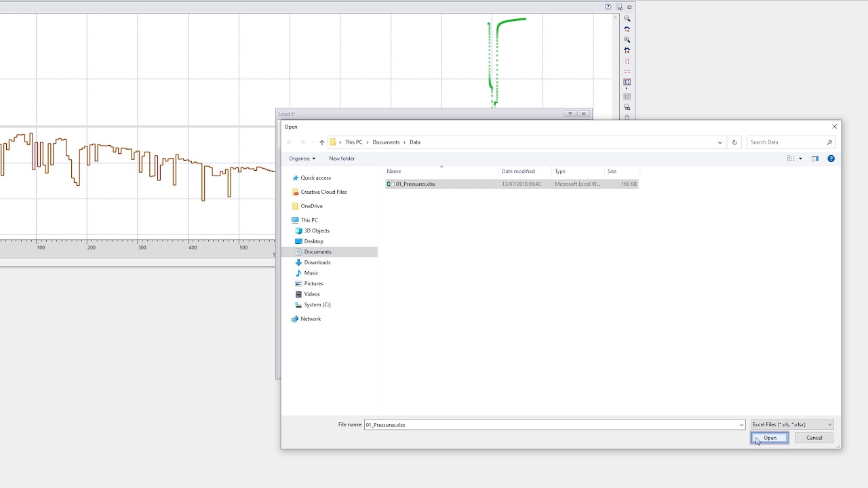Click the search magnifier icon

[x=829, y=142]
